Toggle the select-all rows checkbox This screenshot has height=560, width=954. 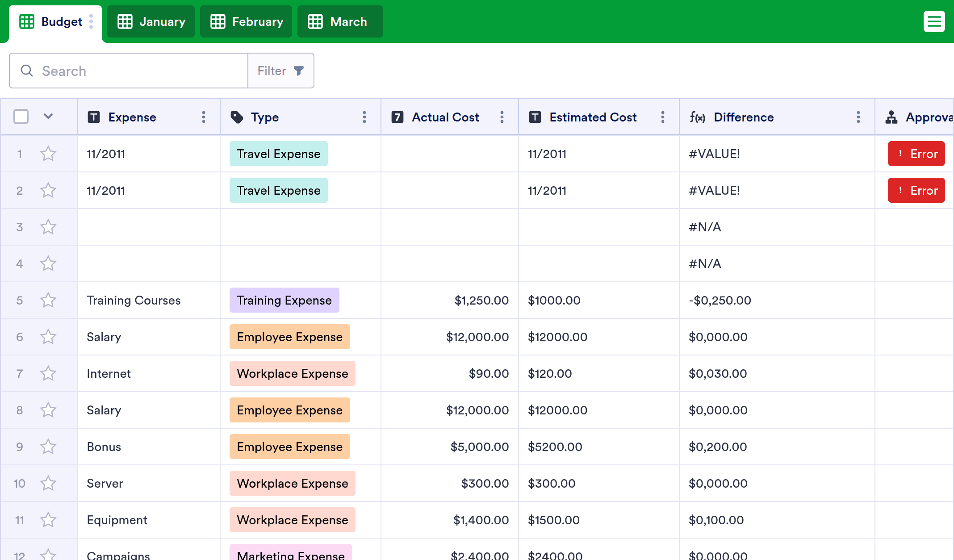point(21,117)
